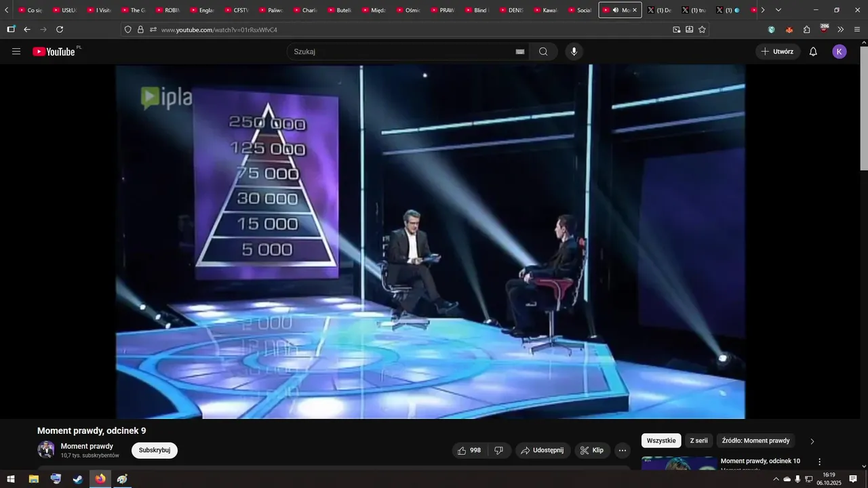
Task: Go to the YouTube home logo
Action: click(x=54, y=52)
